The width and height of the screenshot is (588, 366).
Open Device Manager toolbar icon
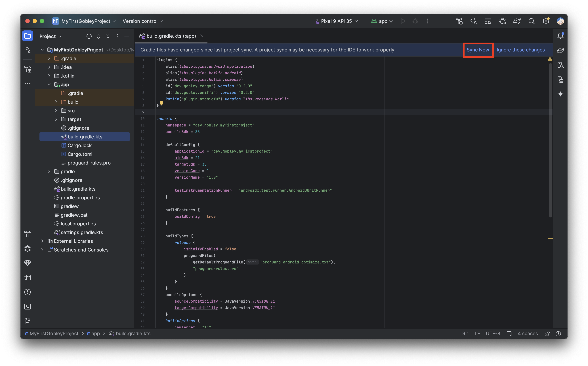(x=560, y=65)
